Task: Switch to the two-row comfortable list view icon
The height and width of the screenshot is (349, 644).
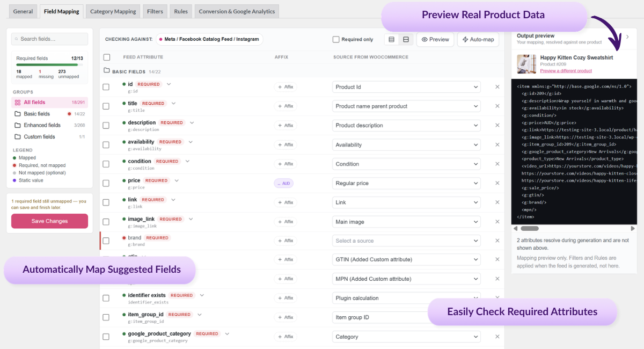Action: [406, 39]
